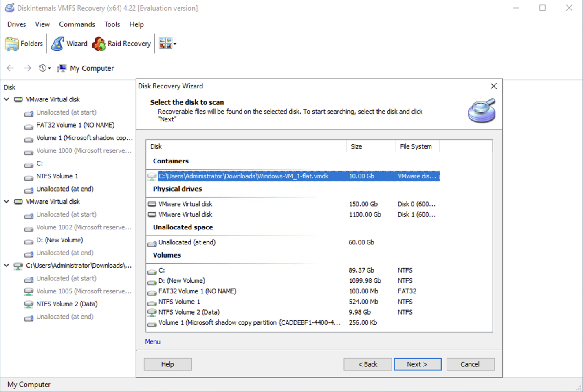
Task: Click the NTFS Volume 2 (Data) tree icon
Action: click(29, 304)
